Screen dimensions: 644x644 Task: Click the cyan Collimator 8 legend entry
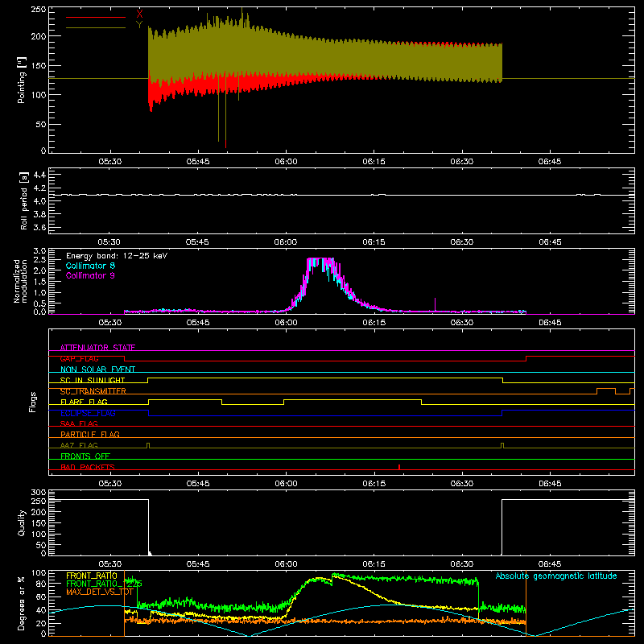(90, 266)
